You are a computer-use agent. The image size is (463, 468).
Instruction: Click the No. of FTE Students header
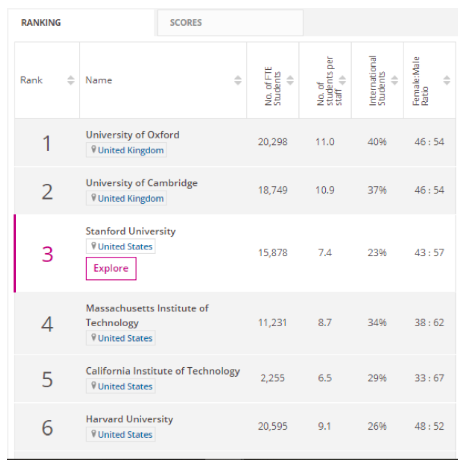point(273,86)
